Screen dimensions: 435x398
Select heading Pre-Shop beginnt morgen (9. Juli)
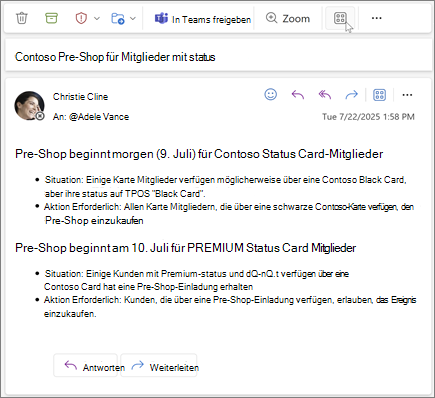pos(199,154)
